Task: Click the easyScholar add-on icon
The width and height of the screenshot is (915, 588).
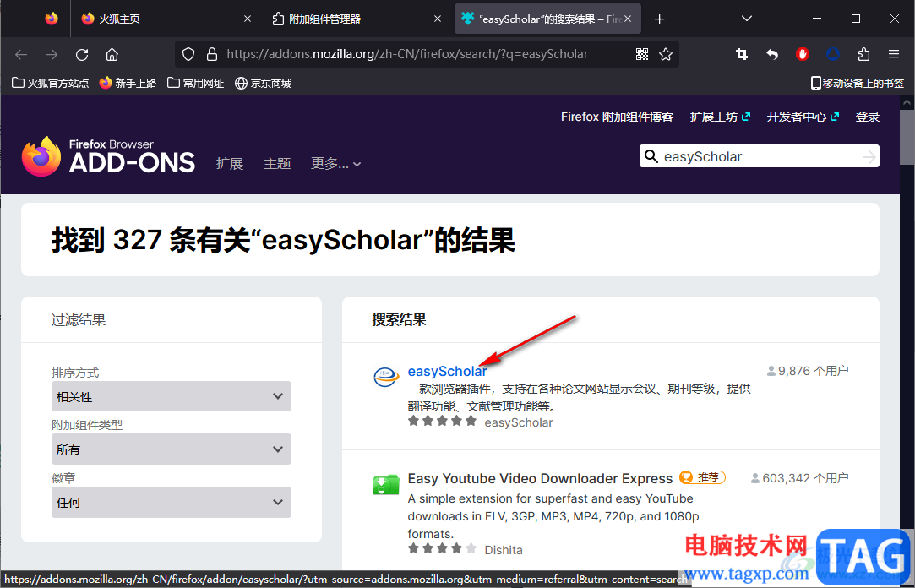Action: pyautogui.click(x=386, y=378)
